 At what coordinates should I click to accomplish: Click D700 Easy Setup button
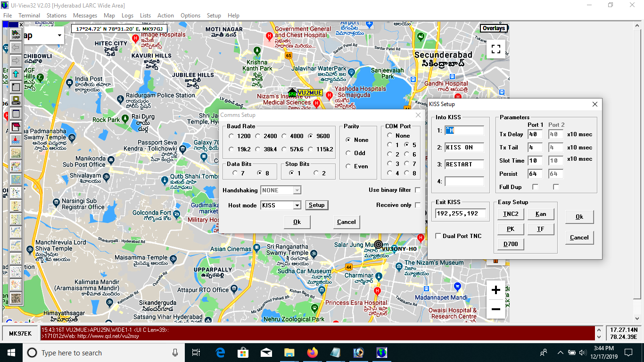[x=511, y=244]
